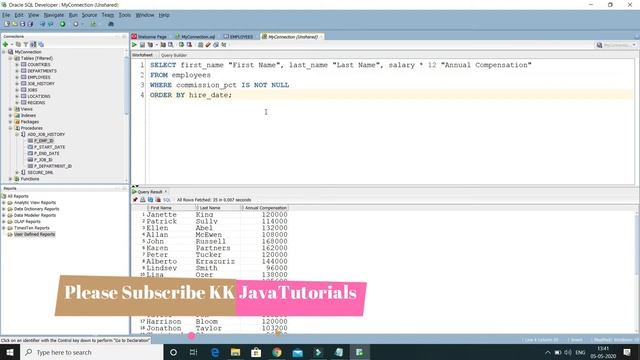Click the Run Script icon in worksheet toolbar
The image size is (640, 360).
click(142, 44)
